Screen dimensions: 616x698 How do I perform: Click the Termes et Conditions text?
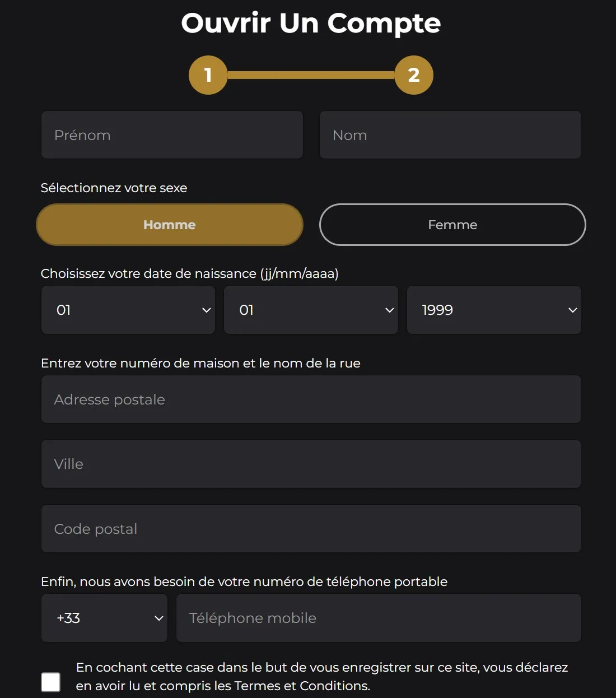(x=301, y=686)
